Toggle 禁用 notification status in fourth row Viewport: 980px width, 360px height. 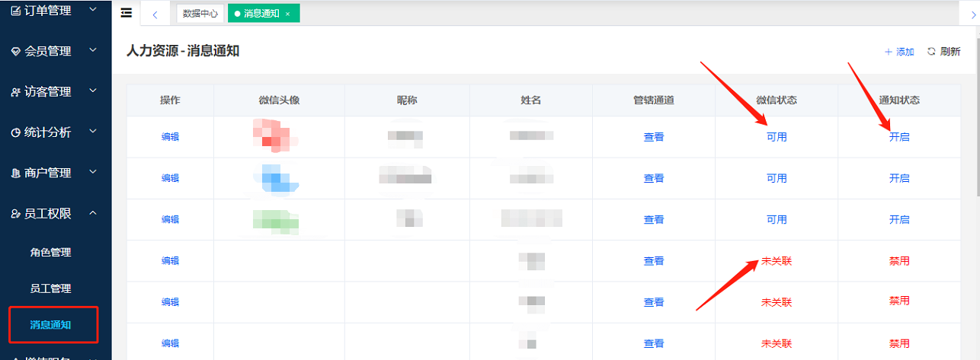pyautogui.click(x=899, y=260)
